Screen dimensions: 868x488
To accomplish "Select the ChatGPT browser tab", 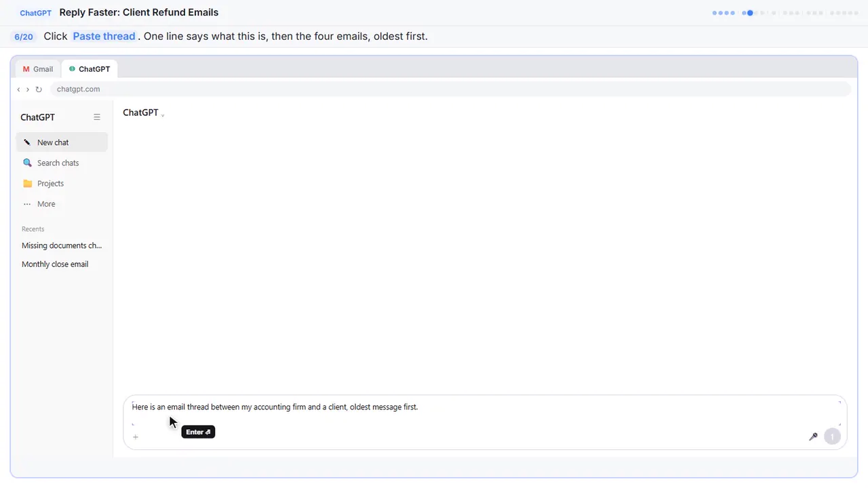I will click(90, 69).
